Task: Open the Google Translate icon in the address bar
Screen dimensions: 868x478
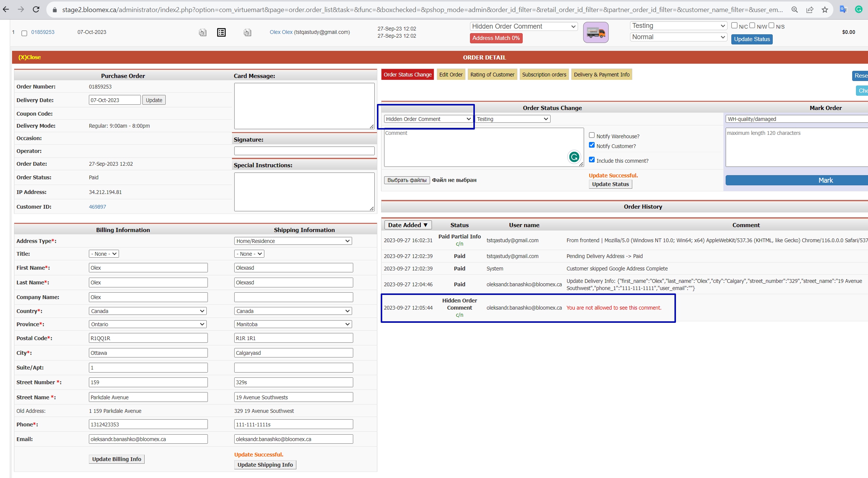Action: [843, 9]
